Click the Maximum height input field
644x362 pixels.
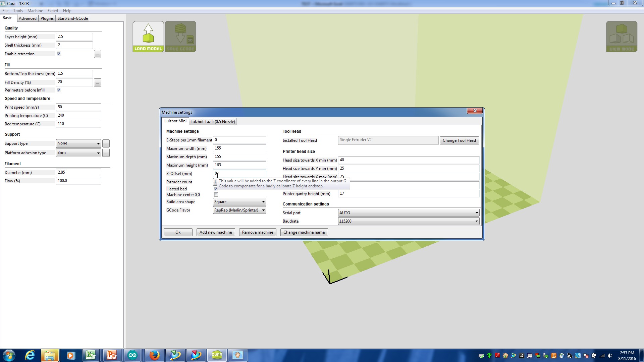coord(239,165)
